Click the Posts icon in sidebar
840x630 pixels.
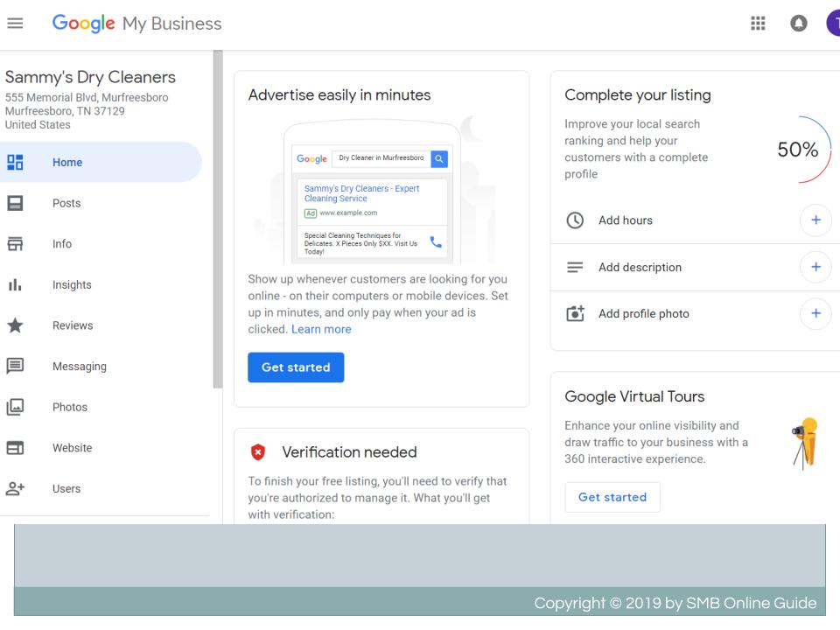[x=17, y=203]
